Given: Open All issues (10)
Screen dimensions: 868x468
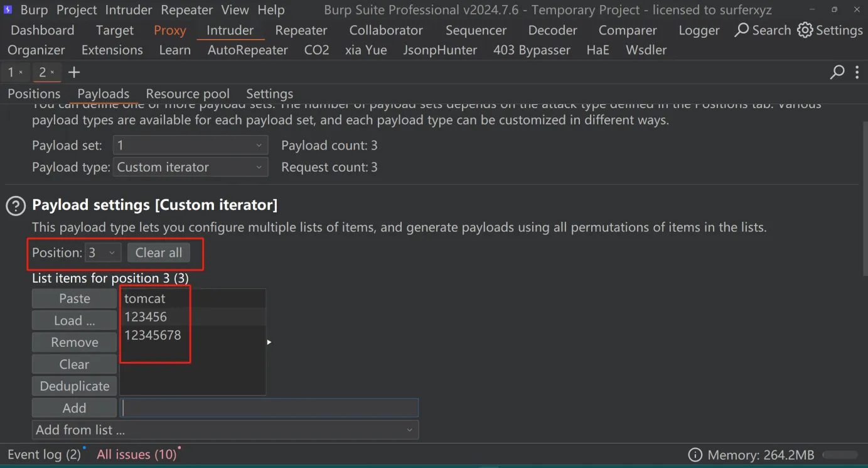Looking at the screenshot, I should click(x=137, y=454).
